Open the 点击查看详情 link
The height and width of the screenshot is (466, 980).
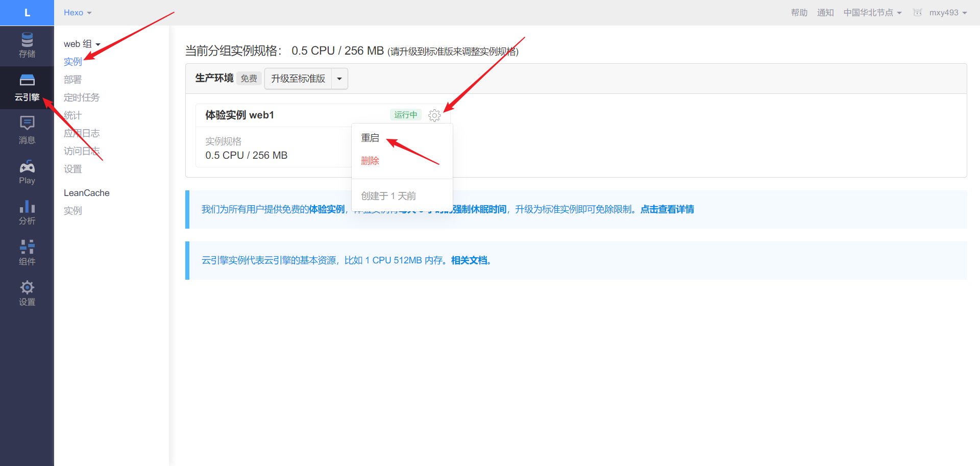coord(667,209)
